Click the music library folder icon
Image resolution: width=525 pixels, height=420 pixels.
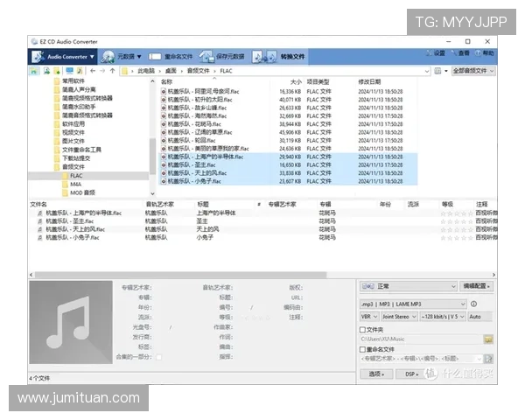pyautogui.click(x=80, y=71)
